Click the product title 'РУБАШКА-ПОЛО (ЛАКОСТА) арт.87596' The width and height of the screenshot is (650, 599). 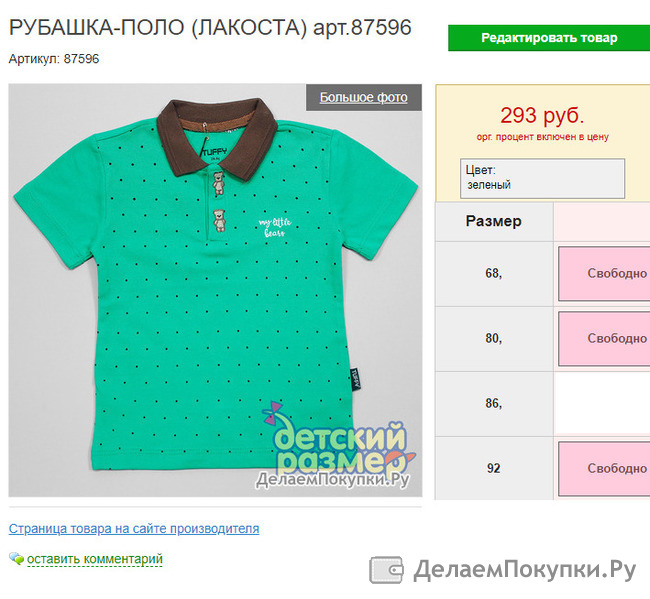[210, 27]
